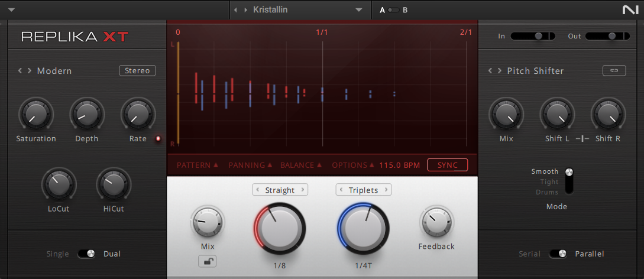644x279 pixels.
Task: Toggle the Serial/Parallel routing switch
Action: coord(558,254)
